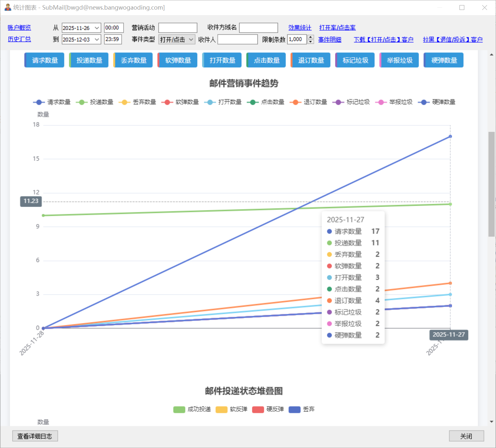496x448 pixels.
Task: Click the SubMail app icon in title bar
Action: pyautogui.click(x=8, y=7)
